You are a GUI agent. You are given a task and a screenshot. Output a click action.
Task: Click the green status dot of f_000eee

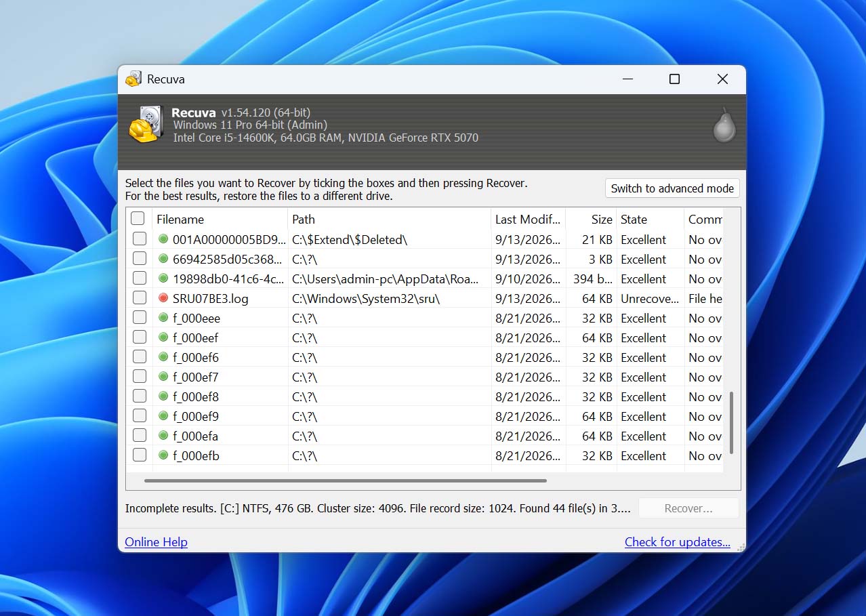[163, 318]
